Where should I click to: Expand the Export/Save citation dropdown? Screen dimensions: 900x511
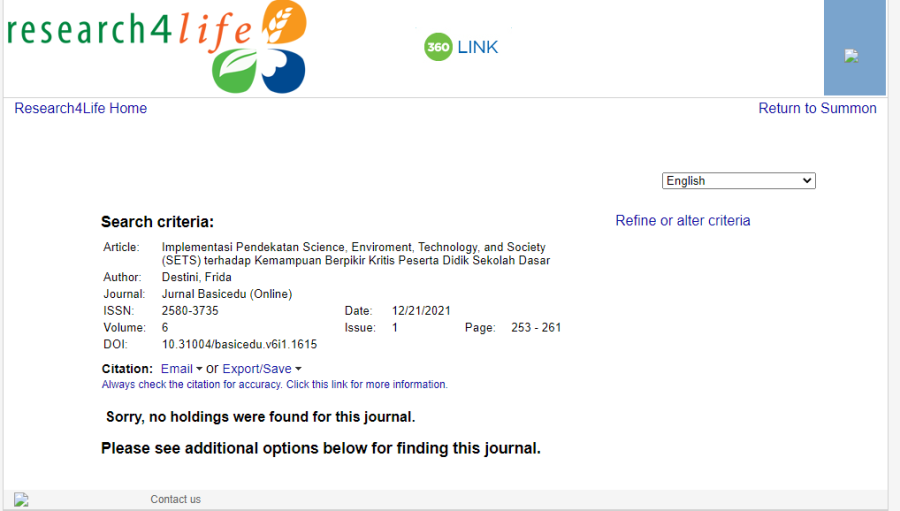click(261, 369)
